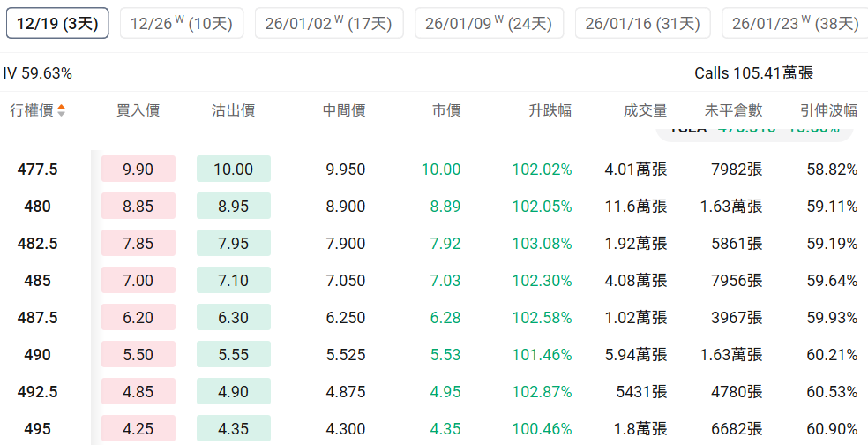Open the 26/01/02 (17天) expiry tab
The image size is (868, 445).
click(328, 24)
